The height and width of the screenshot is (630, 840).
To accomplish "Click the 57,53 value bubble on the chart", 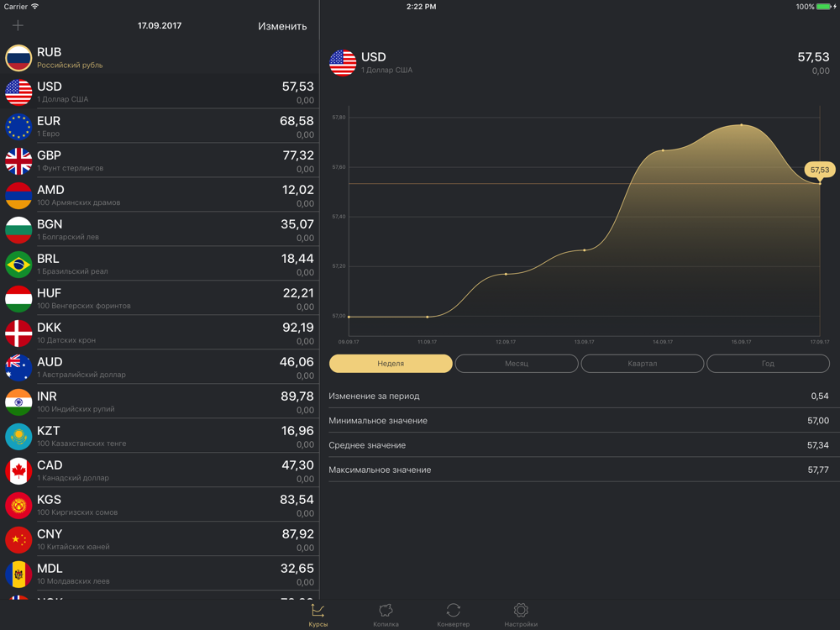I will (820, 170).
